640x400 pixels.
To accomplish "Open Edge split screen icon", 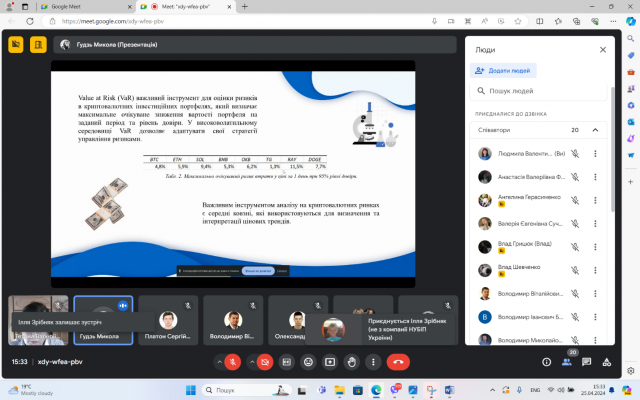I will pyautogui.click(x=540, y=21).
